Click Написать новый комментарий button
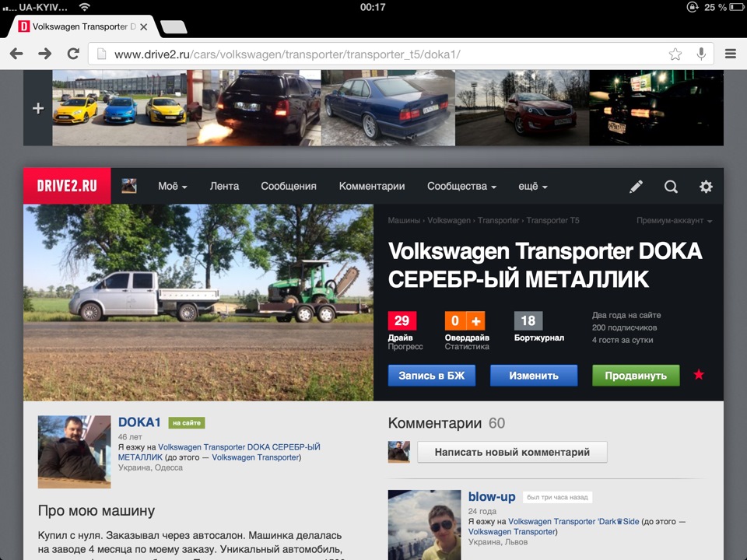This screenshot has height=560, width=747. click(512, 452)
